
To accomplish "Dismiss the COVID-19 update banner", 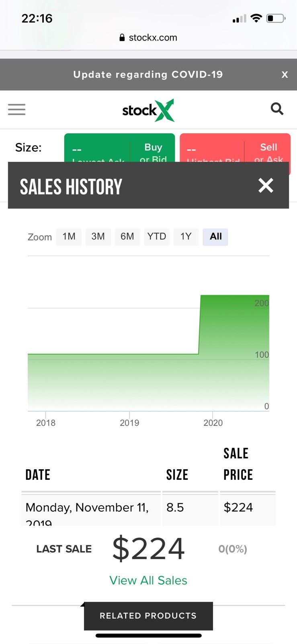I will click(285, 74).
